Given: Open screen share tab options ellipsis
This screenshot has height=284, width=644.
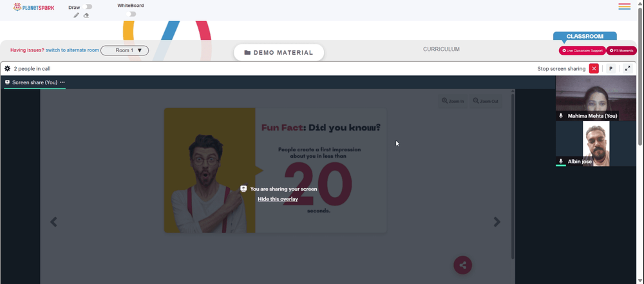Looking at the screenshot, I should 62,82.
